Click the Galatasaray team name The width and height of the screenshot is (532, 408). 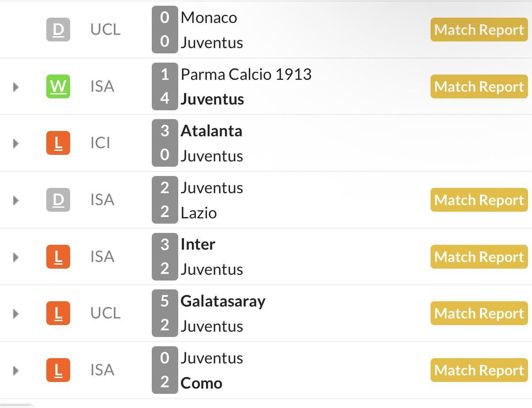(223, 301)
